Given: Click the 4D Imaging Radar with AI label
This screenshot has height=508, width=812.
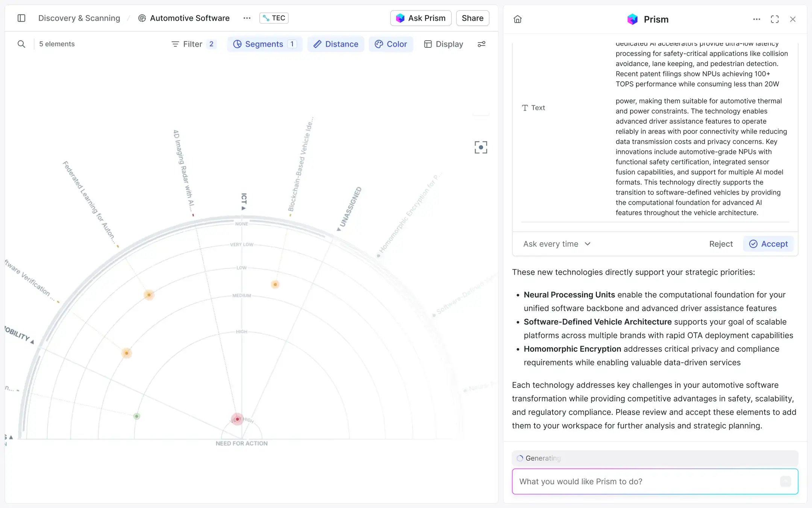Looking at the screenshot, I should click(184, 170).
